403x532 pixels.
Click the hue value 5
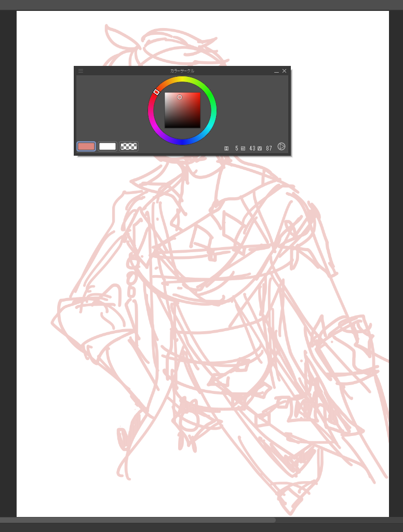[237, 148]
